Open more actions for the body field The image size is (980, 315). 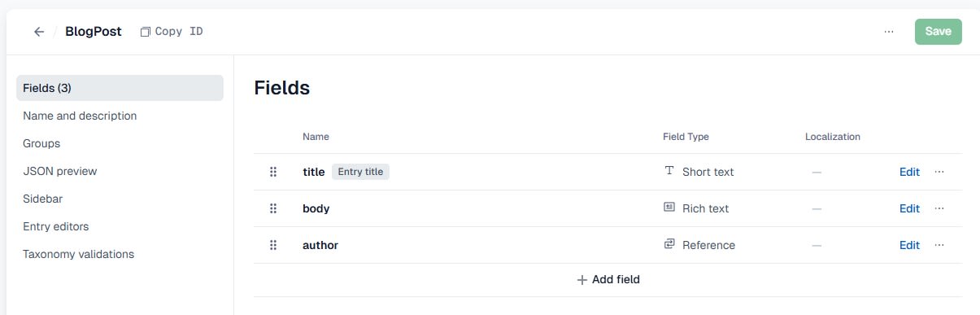point(939,208)
